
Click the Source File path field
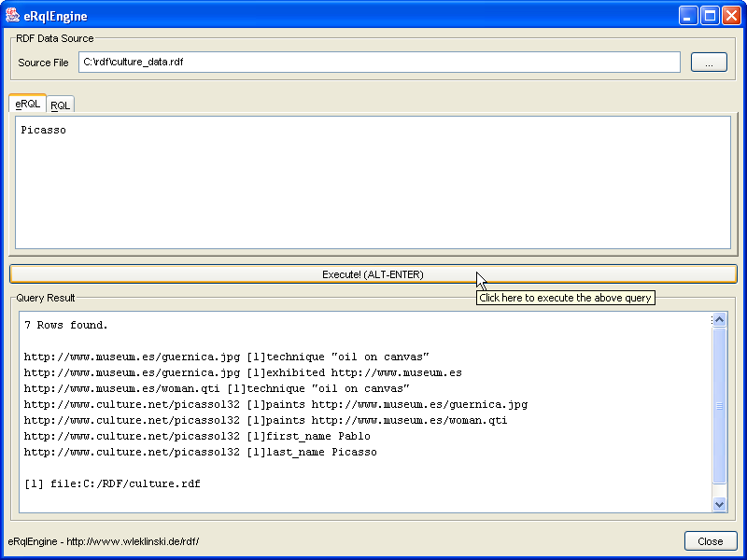[x=379, y=63]
